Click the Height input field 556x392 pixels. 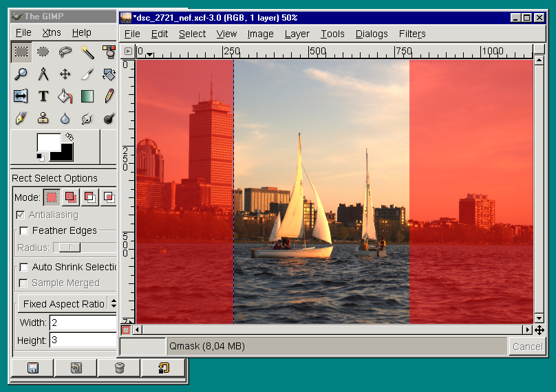tap(83, 340)
